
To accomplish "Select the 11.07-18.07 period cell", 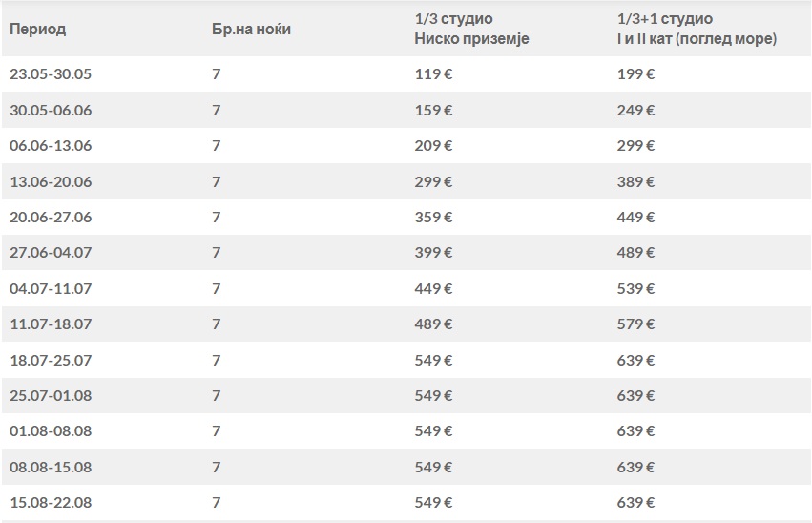I will coord(51,324).
